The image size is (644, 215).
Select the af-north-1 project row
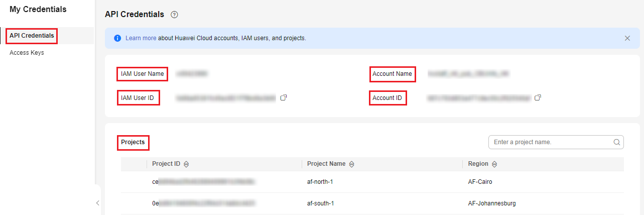320,182
